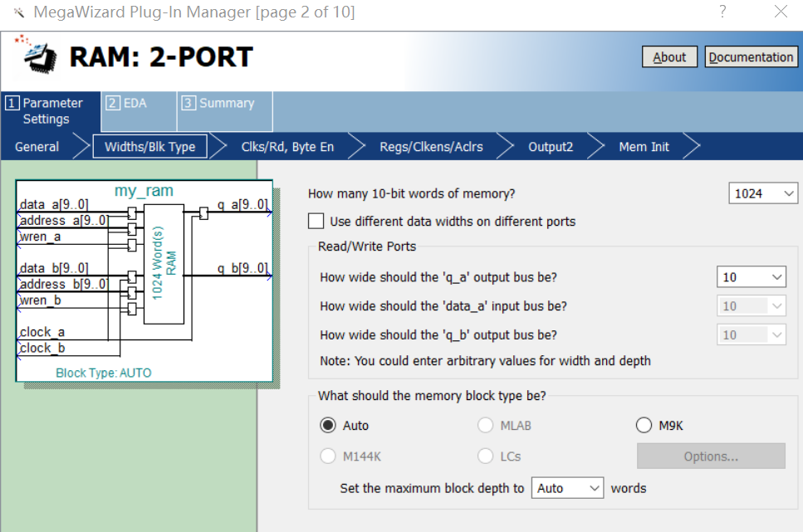This screenshot has width=803, height=532.
Task: Open the 'data_a' input bus width dropdown
Action: 752,306
